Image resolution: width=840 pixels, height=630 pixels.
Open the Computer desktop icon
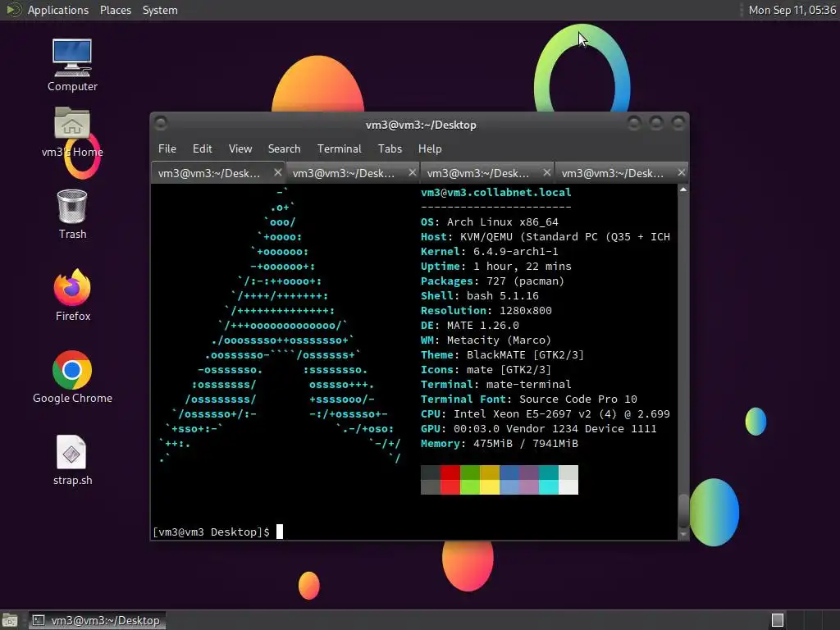tap(72, 66)
